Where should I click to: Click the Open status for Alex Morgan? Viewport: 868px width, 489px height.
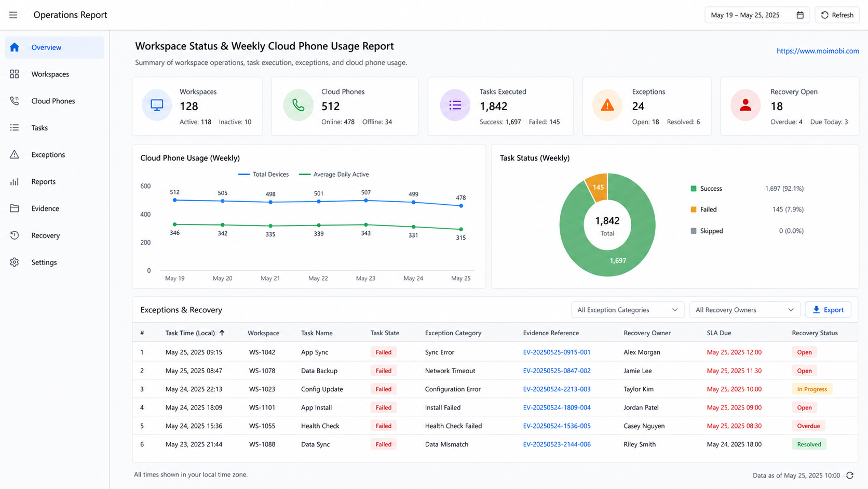pos(804,352)
